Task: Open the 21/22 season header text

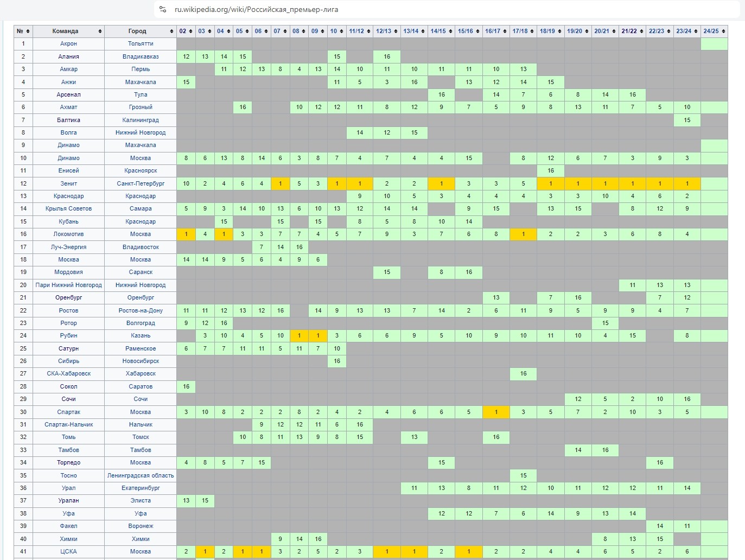Action: click(629, 31)
